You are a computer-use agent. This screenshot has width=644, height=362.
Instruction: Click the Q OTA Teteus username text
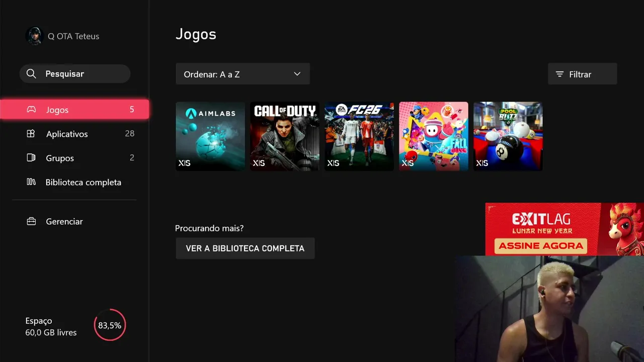pyautogui.click(x=73, y=36)
